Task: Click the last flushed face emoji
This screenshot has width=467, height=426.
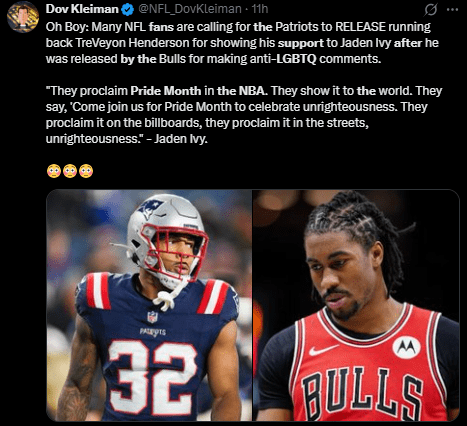Action: pyautogui.click(x=86, y=171)
